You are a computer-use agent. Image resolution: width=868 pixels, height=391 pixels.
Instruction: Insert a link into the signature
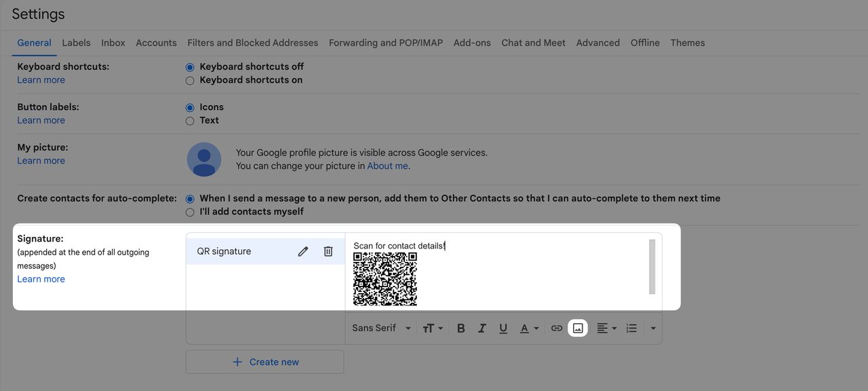[x=557, y=328]
